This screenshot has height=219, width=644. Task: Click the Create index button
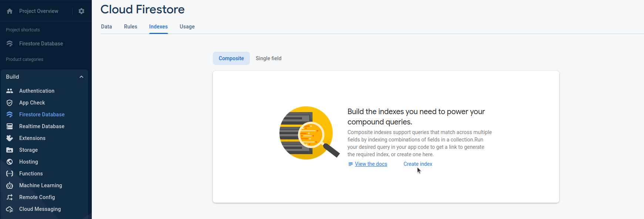[418, 164]
